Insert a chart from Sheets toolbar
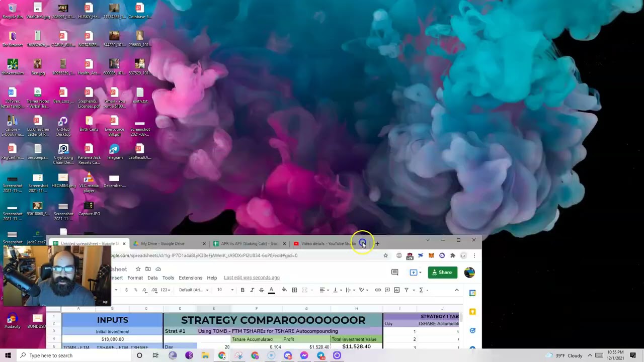 [x=397, y=290]
